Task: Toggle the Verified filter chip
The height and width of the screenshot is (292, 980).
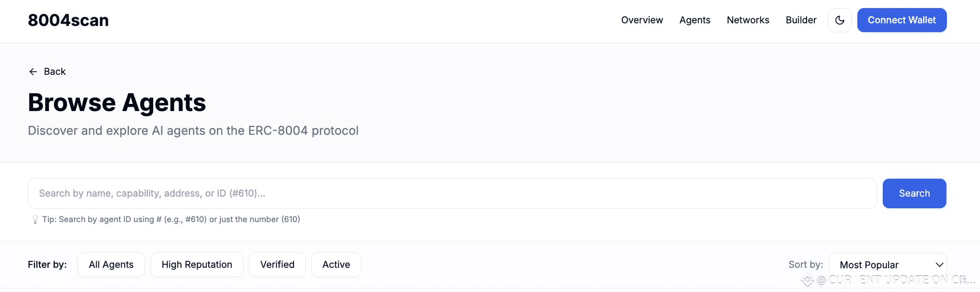Action: (277, 265)
